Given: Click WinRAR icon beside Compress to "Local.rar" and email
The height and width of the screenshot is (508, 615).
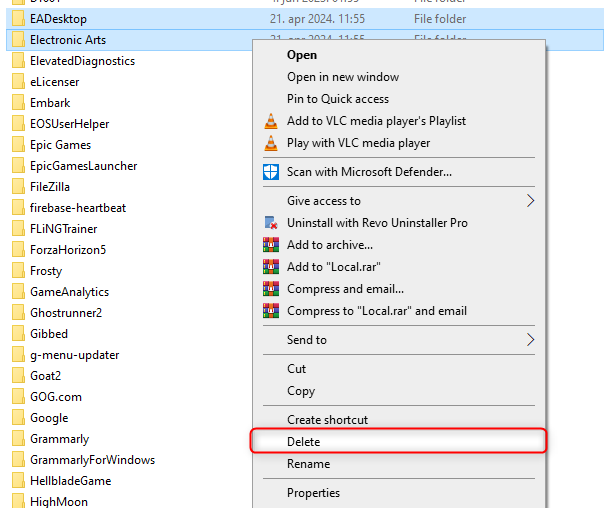Looking at the screenshot, I should coord(271,311).
